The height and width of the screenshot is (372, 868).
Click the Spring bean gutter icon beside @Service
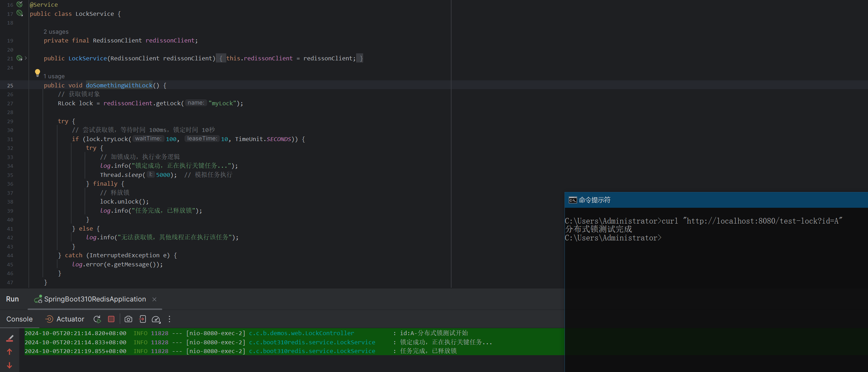coord(20,4)
